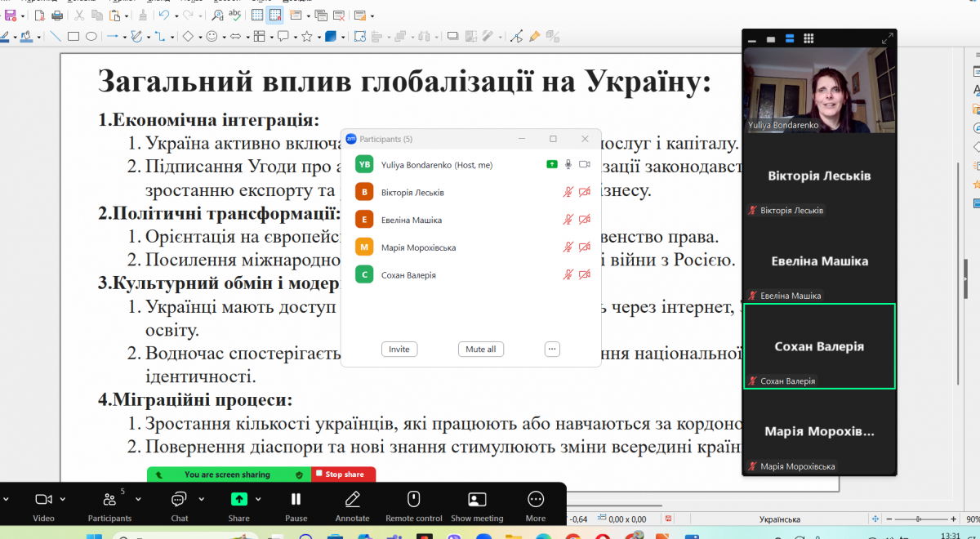Click the Show meeting icon
Viewport: 980px width, 539px height.
coord(477,499)
